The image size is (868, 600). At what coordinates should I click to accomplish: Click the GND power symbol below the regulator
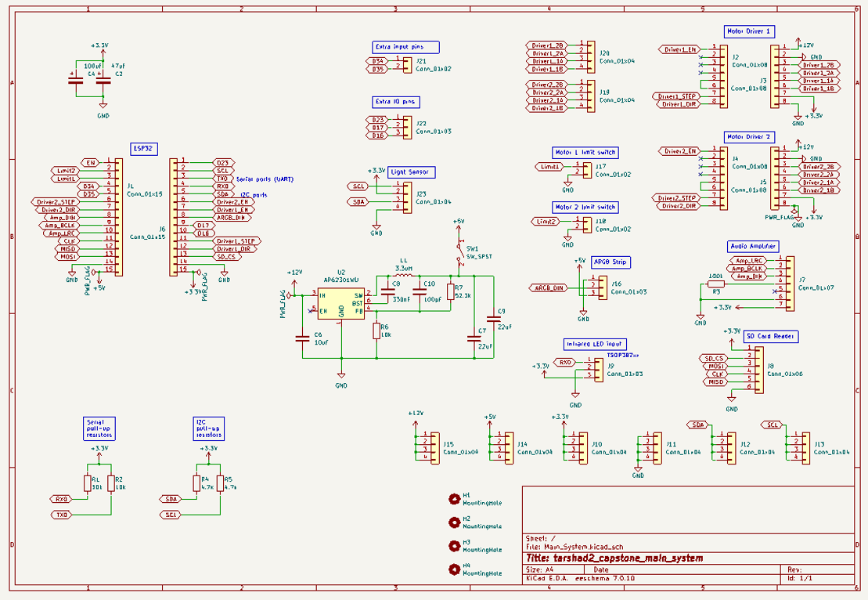pyautogui.click(x=340, y=376)
